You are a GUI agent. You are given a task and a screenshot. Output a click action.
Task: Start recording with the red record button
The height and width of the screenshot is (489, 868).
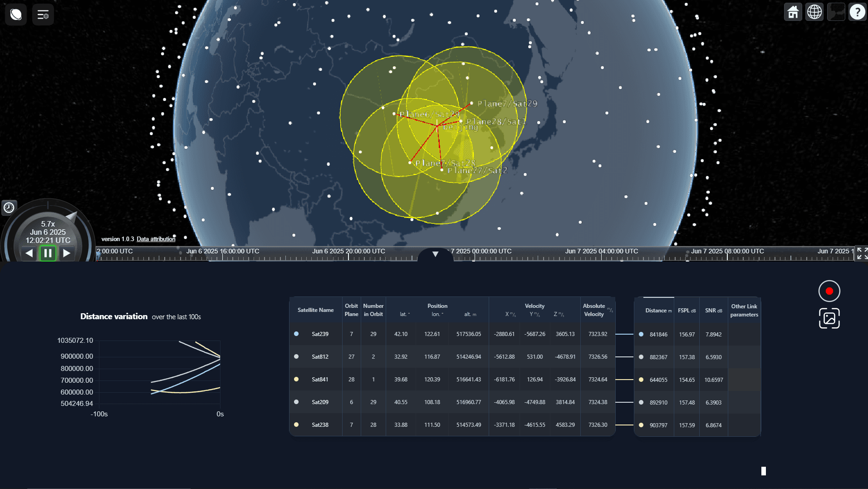829,291
